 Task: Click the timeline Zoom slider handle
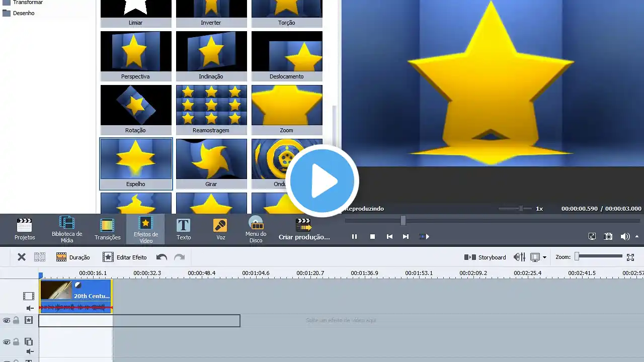point(577,256)
